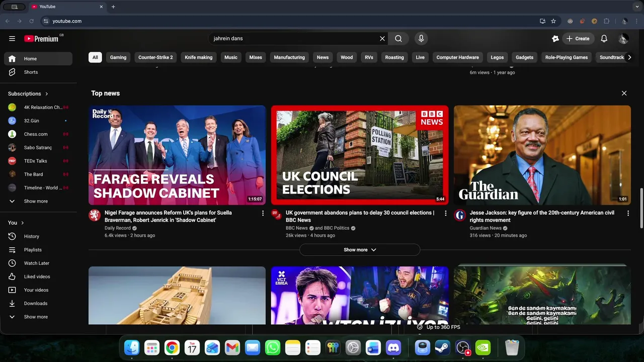Open the wooden ship model video thumbnail
Image resolution: width=644 pixels, height=362 pixels.
(177, 296)
